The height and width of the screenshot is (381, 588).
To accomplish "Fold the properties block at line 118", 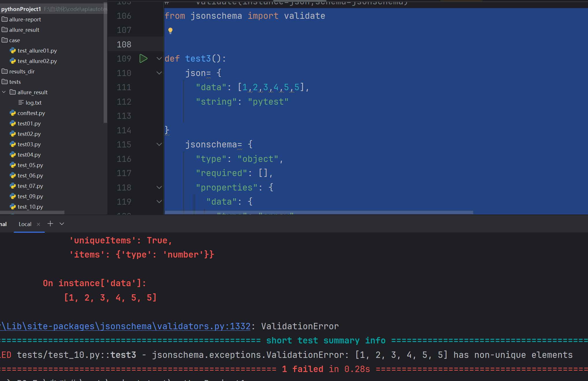I will coord(159,187).
